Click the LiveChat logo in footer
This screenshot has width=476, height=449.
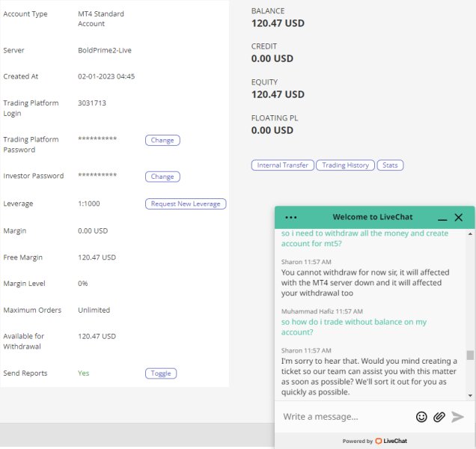(x=391, y=441)
